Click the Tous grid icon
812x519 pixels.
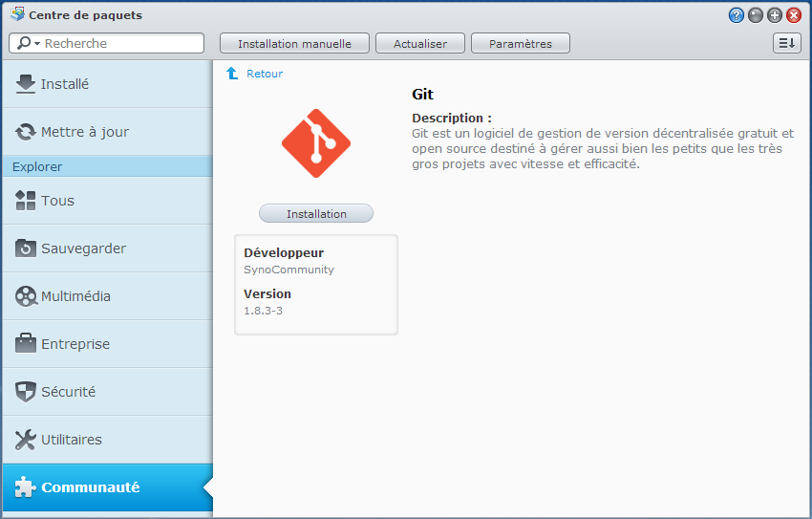pos(26,201)
